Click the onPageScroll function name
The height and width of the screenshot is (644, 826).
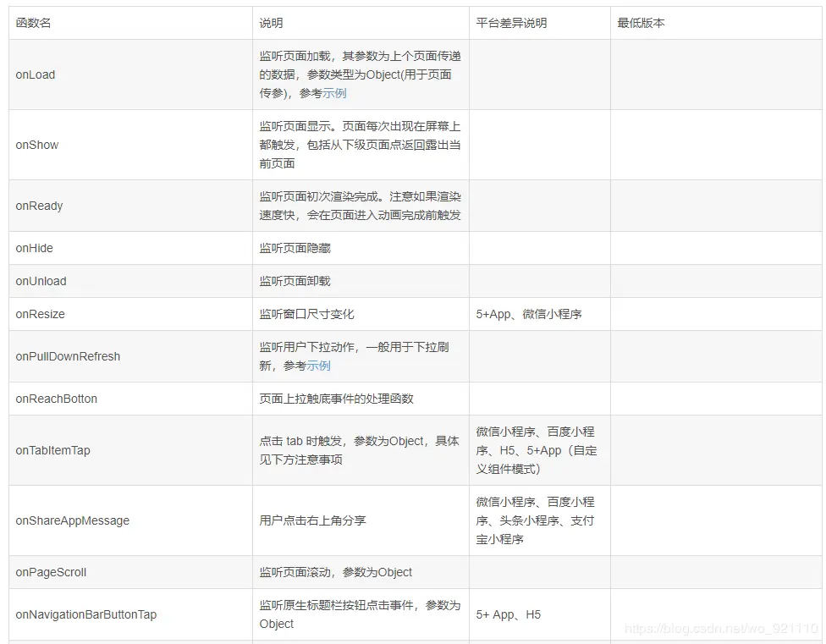click(51, 572)
